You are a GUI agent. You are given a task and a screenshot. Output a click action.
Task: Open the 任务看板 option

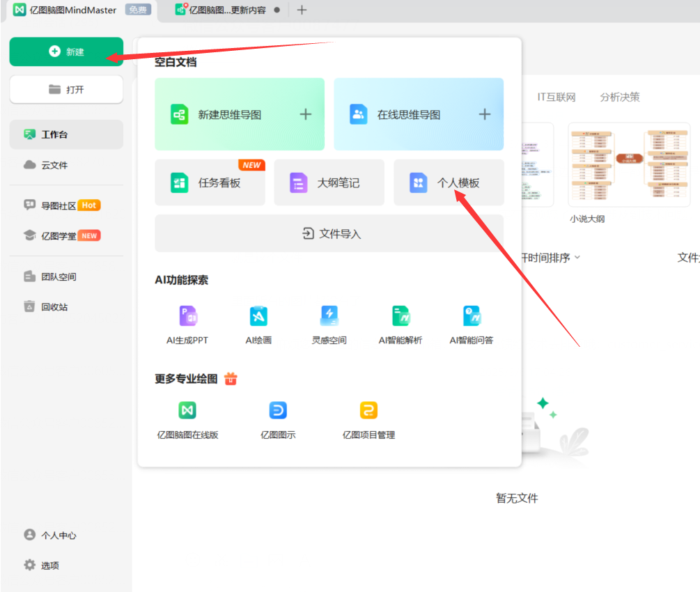coord(210,183)
